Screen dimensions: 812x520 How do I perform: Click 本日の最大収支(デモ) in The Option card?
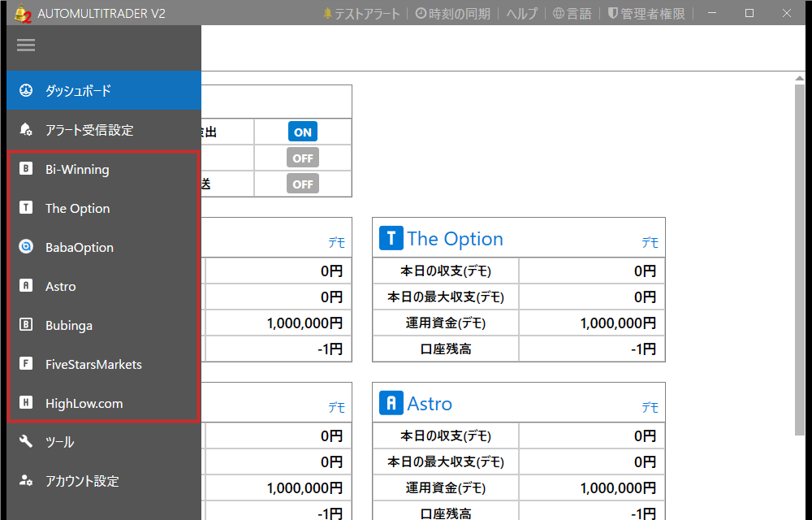pyautogui.click(x=445, y=297)
